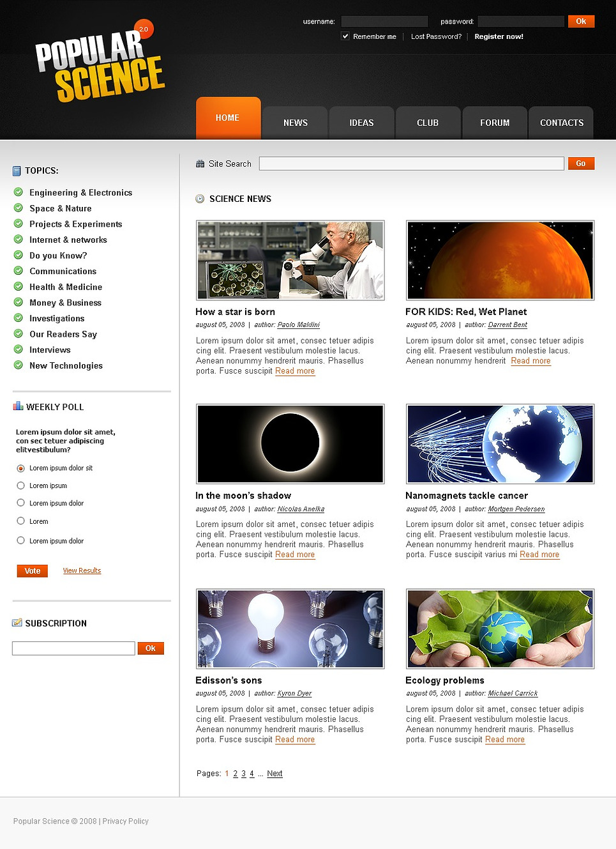This screenshot has width=616, height=849.
Task: Open the CONTACTS tab
Action: (561, 123)
